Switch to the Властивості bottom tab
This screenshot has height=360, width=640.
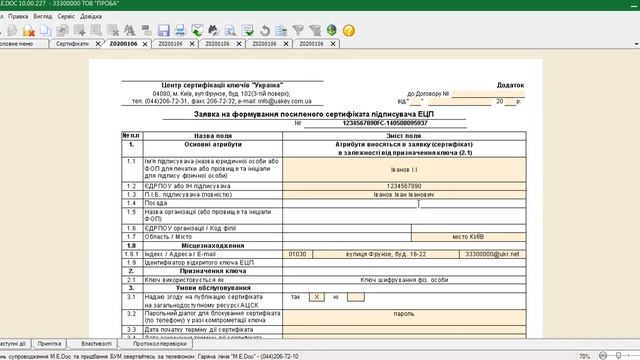[x=96, y=344]
